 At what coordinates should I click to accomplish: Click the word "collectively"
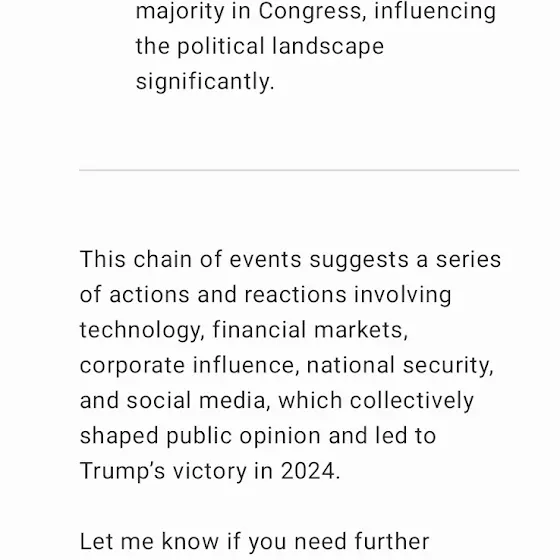coord(411,401)
